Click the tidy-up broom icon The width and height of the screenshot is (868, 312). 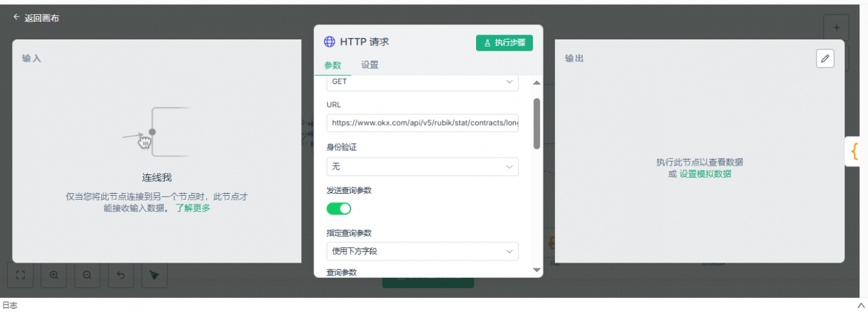pos(154,275)
